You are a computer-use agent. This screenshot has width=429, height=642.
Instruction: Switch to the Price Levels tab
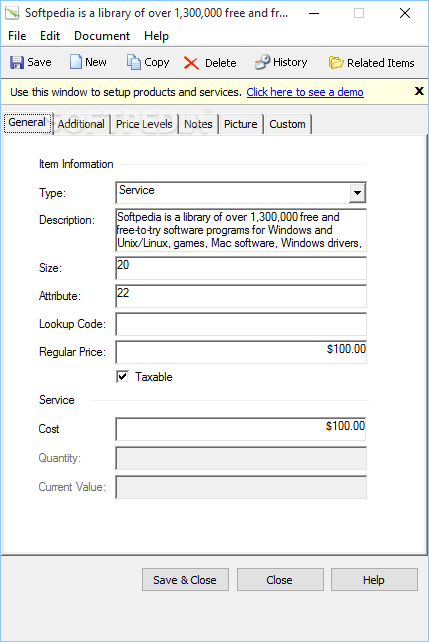[144, 124]
